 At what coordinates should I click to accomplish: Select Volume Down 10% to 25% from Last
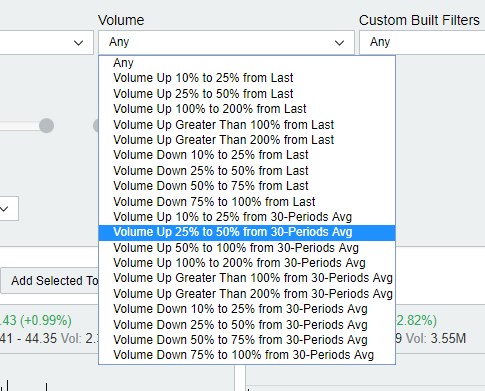click(x=247, y=155)
